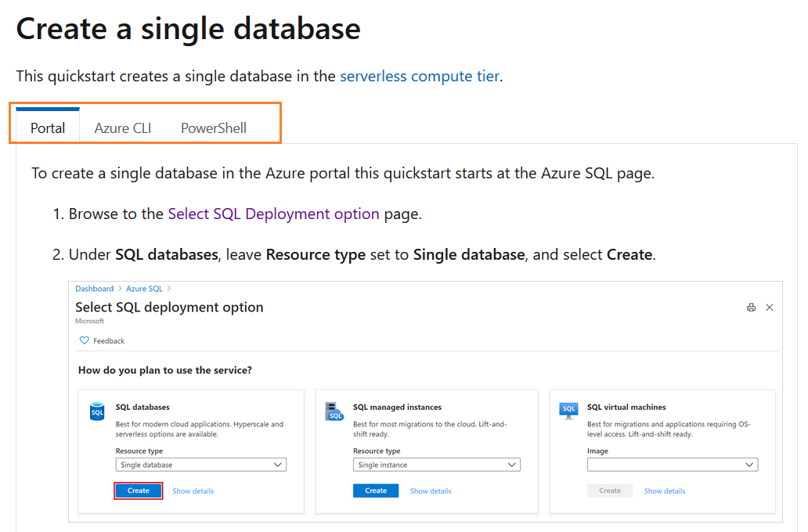The height and width of the screenshot is (532, 808).
Task: Open the Single database resource type dropdown
Action: tap(201, 465)
